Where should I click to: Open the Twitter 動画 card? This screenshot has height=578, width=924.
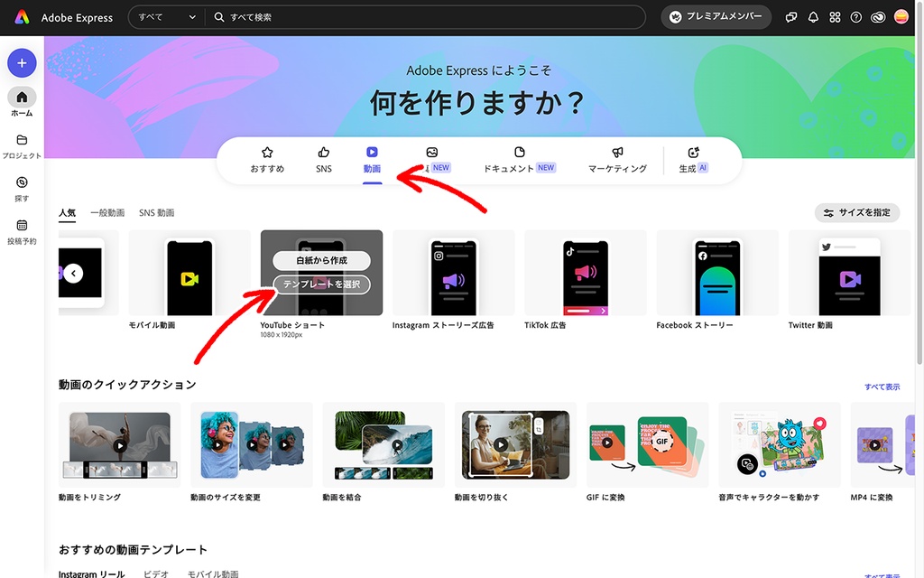(849, 280)
